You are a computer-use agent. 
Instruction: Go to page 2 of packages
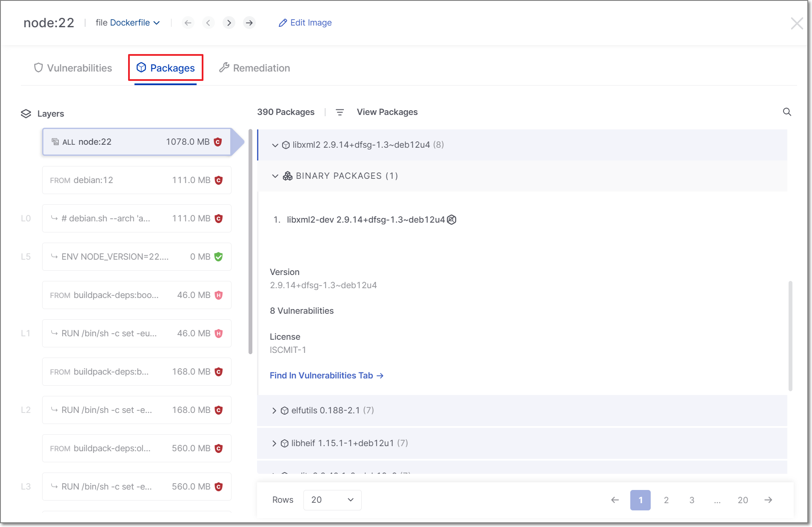[x=666, y=500]
